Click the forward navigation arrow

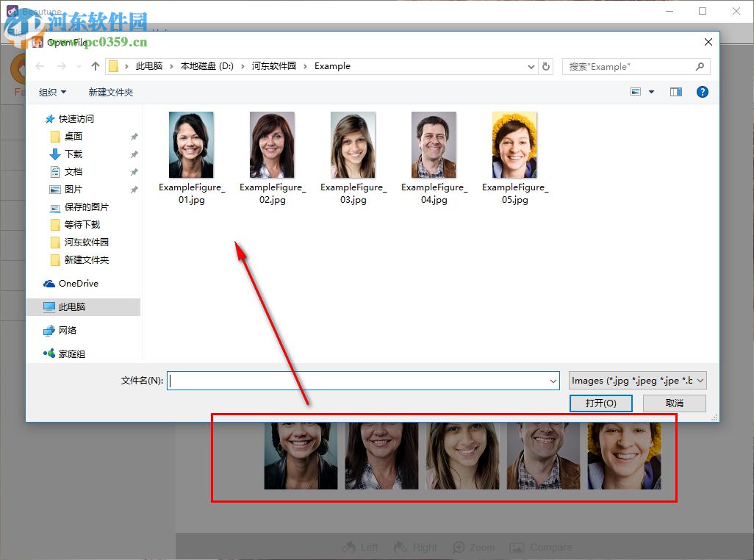click(x=62, y=66)
